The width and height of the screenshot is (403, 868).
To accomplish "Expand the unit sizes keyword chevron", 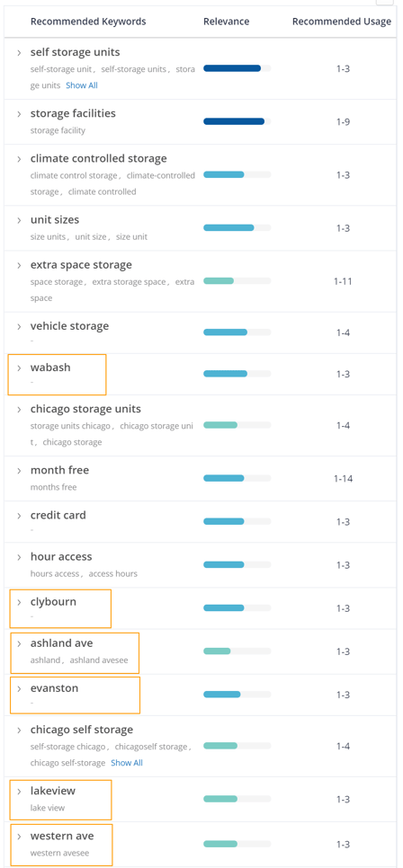I will tap(19, 220).
